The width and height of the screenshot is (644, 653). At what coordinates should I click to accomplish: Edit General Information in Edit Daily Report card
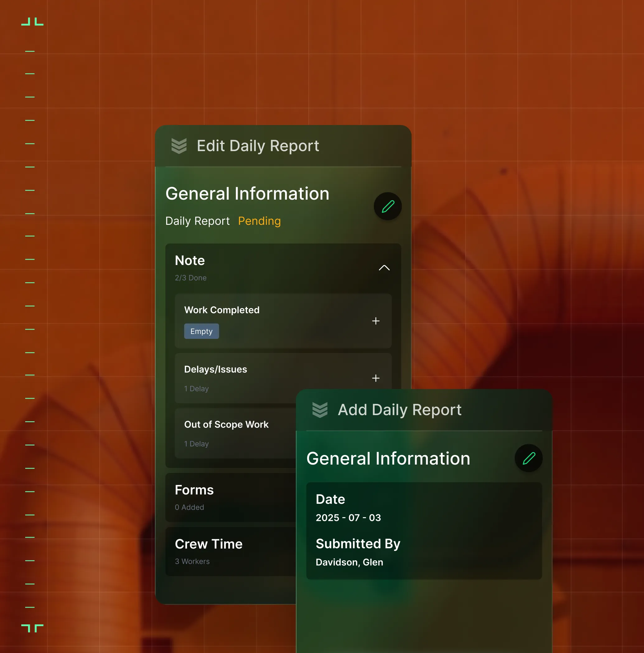pos(388,206)
